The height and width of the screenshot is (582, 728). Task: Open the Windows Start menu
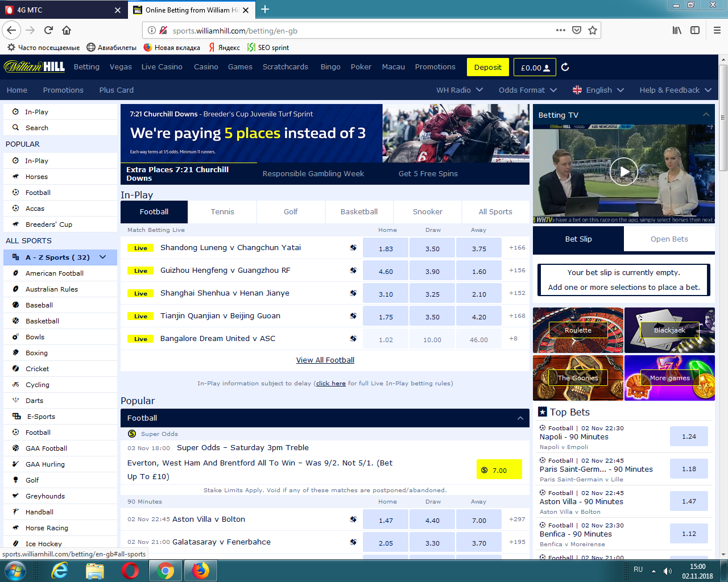tap(15, 570)
